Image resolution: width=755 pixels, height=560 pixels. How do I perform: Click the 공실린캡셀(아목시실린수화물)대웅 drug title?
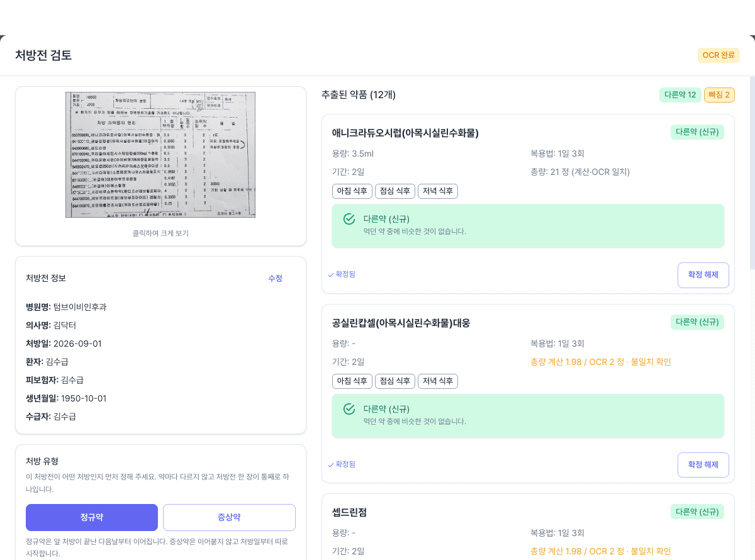click(x=401, y=323)
